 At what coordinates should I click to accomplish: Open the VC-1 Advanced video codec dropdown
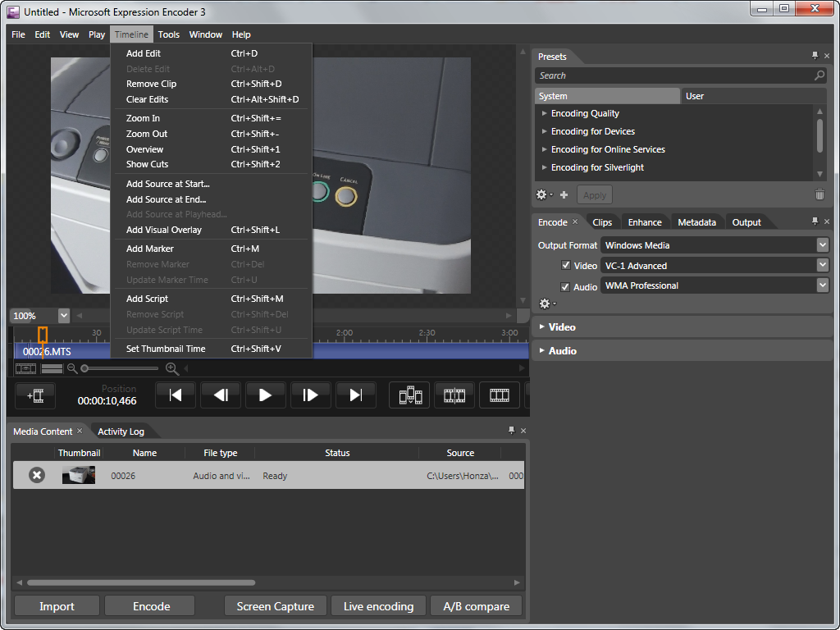(x=822, y=265)
